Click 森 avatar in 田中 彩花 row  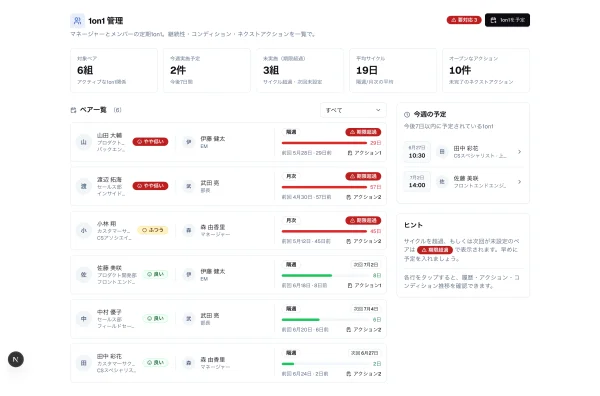coord(189,363)
